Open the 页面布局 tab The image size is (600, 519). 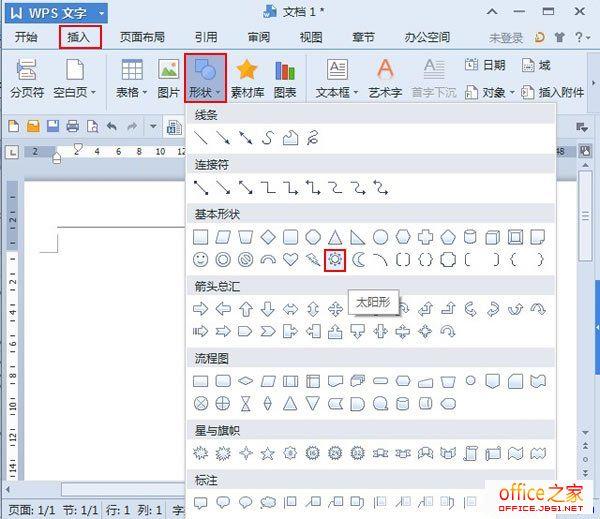point(142,37)
